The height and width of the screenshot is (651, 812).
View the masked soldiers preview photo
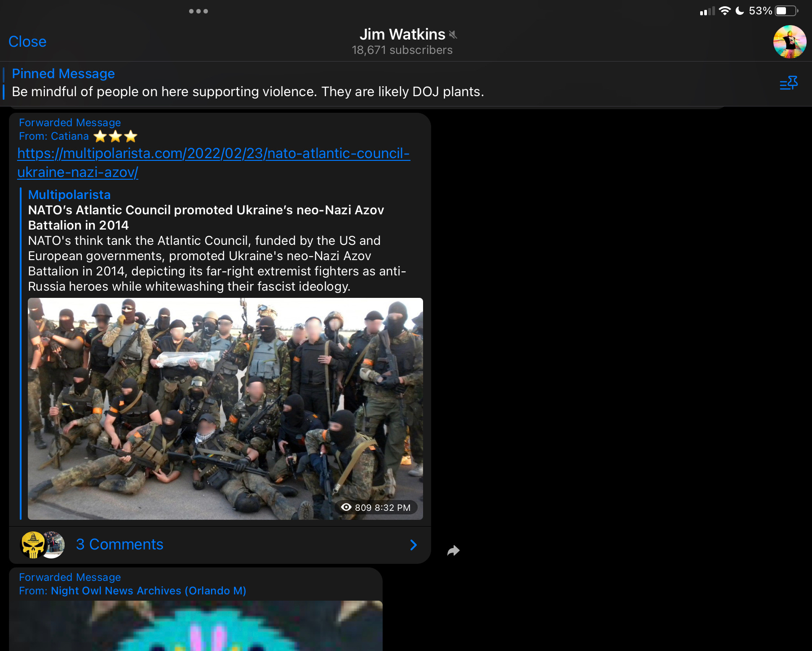click(x=225, y=409)
